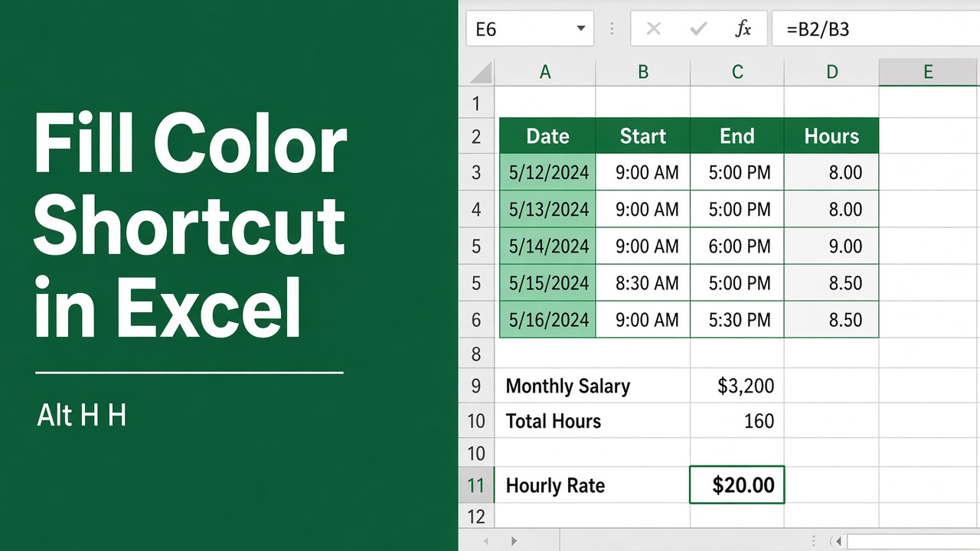Click the 6:00 PM end time cell
The height and width of the screenshot is (551, 980).
click(x=737, y=246)
